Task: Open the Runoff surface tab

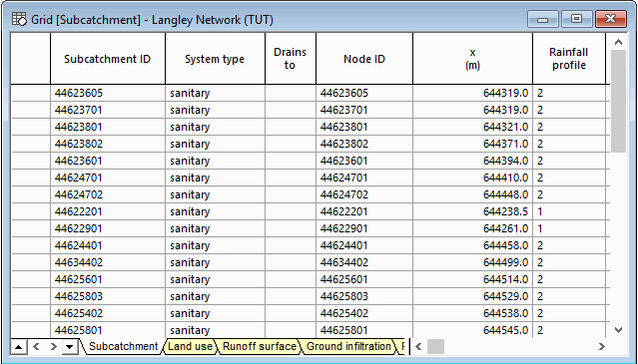Action: (x=260, y=346)
